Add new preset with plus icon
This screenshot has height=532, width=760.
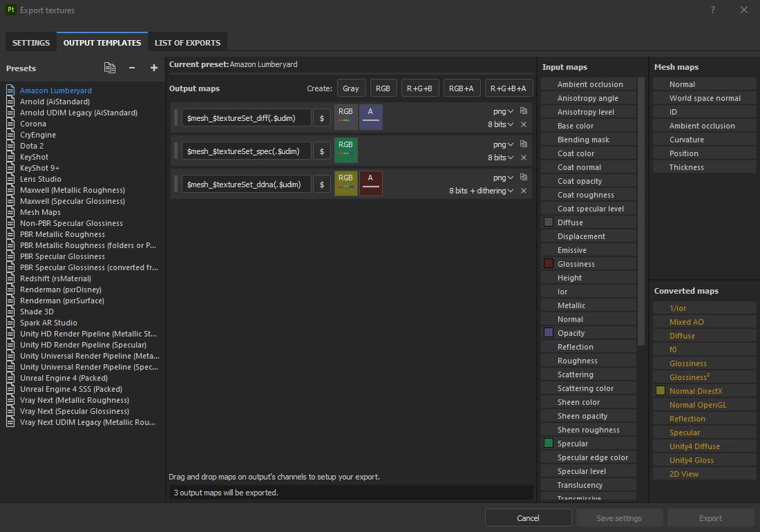click(153, 68)
